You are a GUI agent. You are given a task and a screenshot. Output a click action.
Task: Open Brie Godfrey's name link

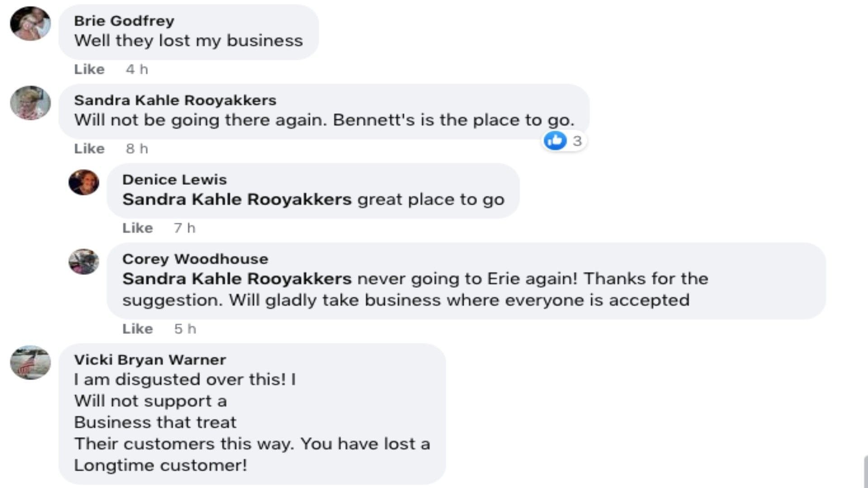click(124, 21)
